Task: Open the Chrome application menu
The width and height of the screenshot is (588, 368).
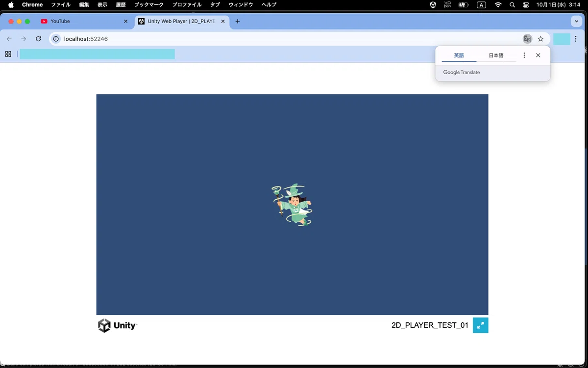Action: [x=32, y=4]
